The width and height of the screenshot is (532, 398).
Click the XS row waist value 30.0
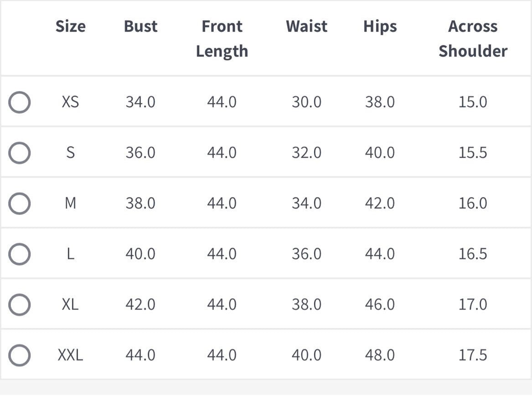(x=307, y=102)
